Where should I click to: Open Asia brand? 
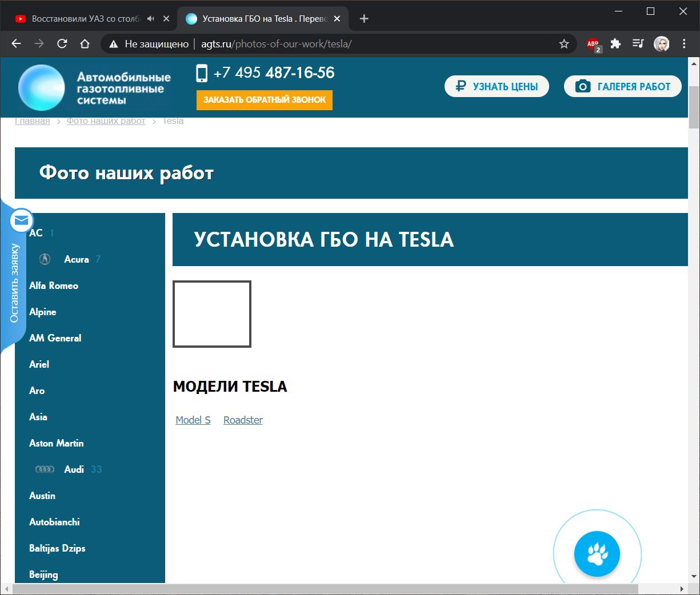tap(38, 417)
